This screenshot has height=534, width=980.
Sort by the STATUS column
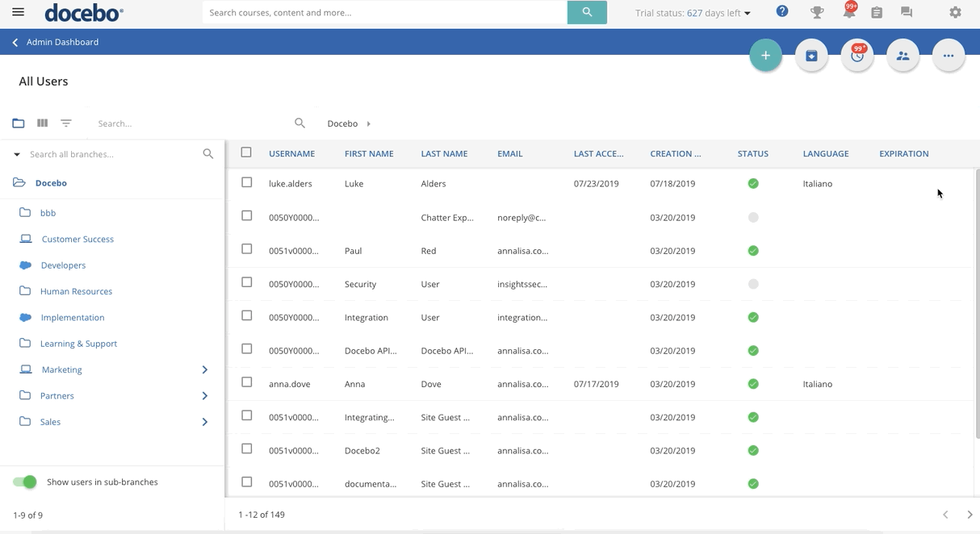pos(753,153)
